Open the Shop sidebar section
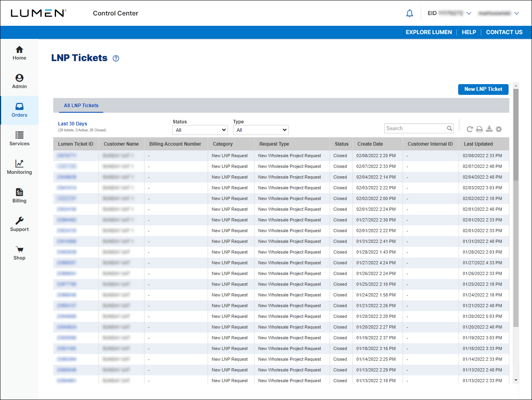 pos(19,253)
